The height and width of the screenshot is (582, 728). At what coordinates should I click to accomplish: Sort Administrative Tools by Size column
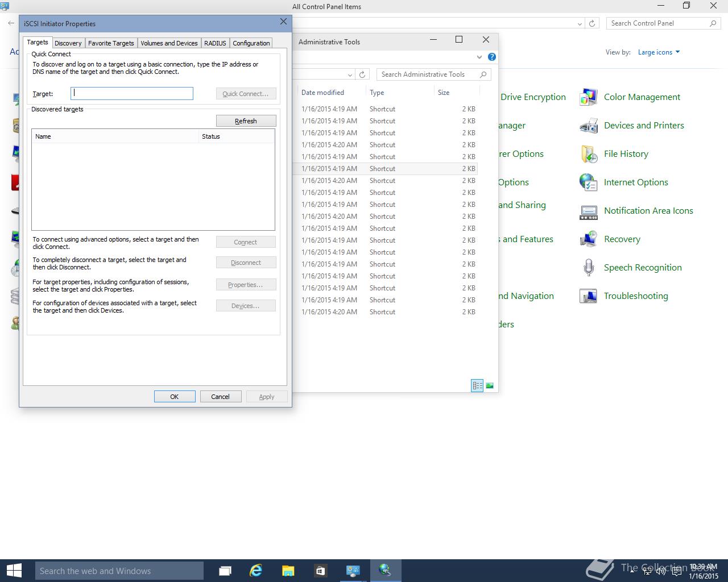click(x=457, y=93)
